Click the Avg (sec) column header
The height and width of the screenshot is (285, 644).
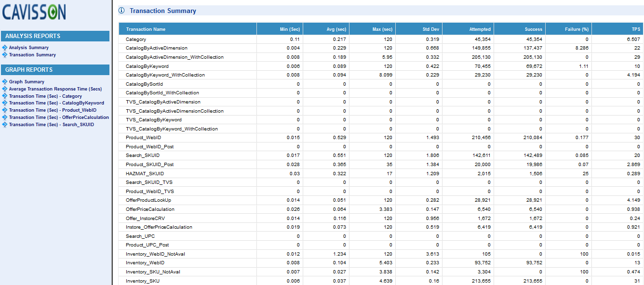pyautogui.click(x=326, y=29)
